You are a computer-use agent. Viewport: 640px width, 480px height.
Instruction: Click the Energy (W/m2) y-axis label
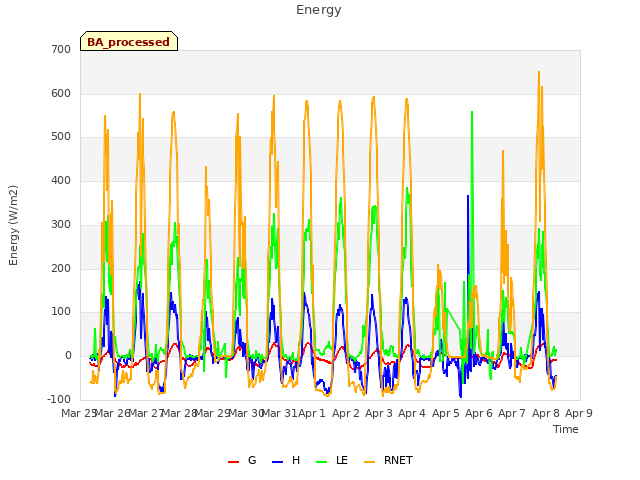[13, 225]
